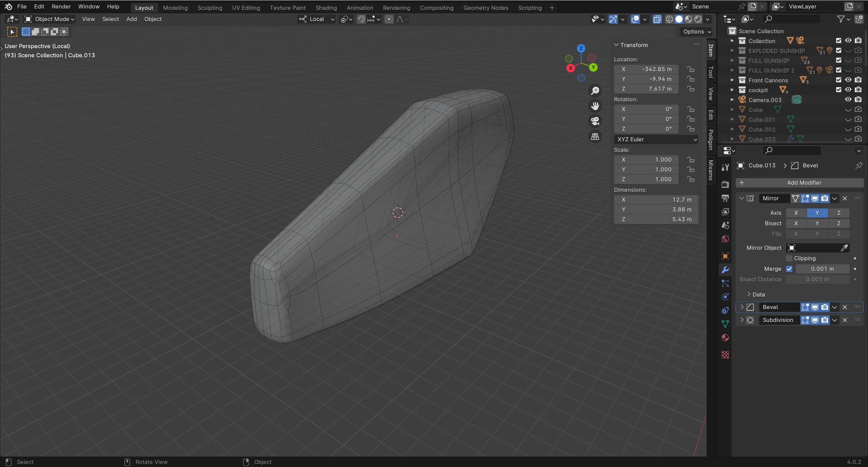868x467 pixels.
Task: Open the View Layer properties tab icon
Action: (x=725, y=211)
